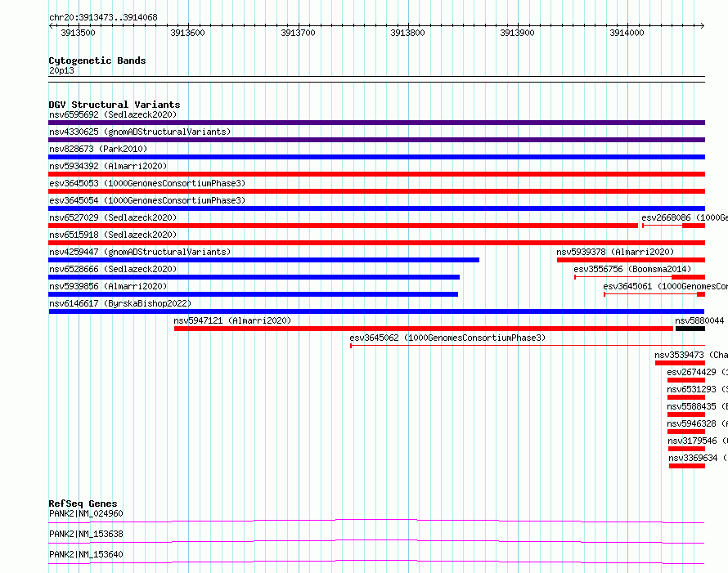Click the right arrow on the ruler
Screen dimensions: 728x573
point(702,25)
